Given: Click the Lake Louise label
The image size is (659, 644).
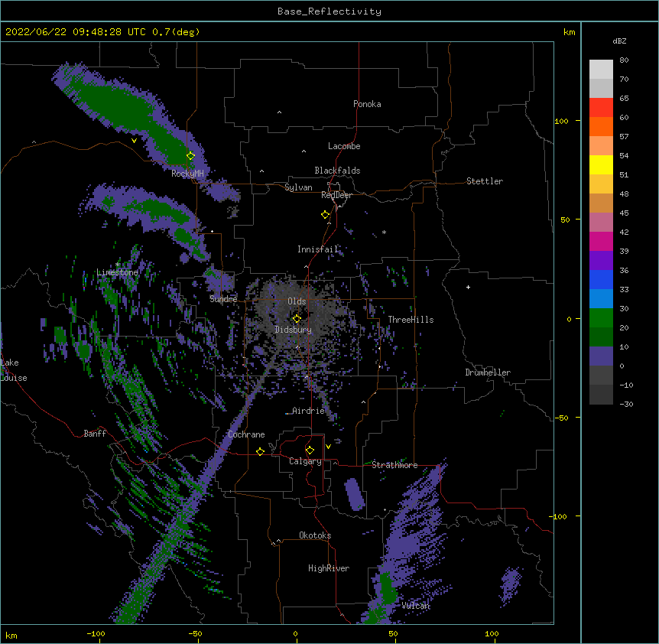Looking at the screenshot, I should (x=14, y=370).
